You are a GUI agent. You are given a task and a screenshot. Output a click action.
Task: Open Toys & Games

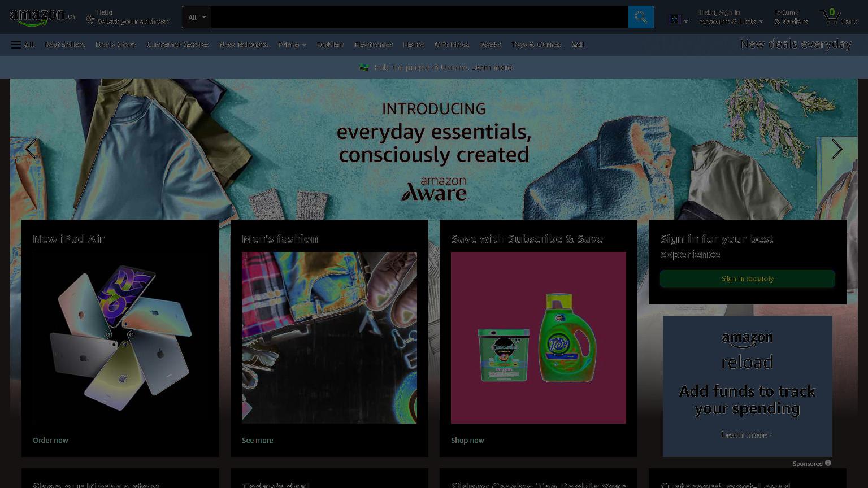(x=536, y=45)
